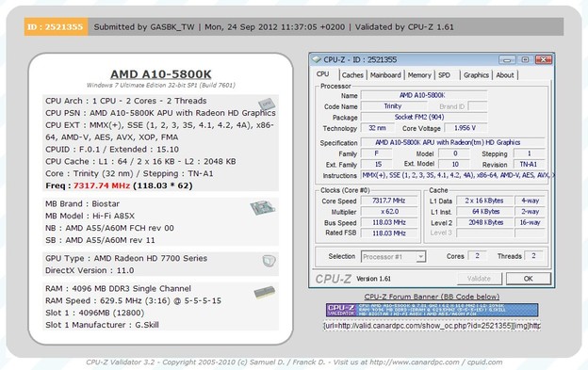Click the CPU-Z Validator copyright footer text
This screenshot has height=370, width=588.
[294, 362]
